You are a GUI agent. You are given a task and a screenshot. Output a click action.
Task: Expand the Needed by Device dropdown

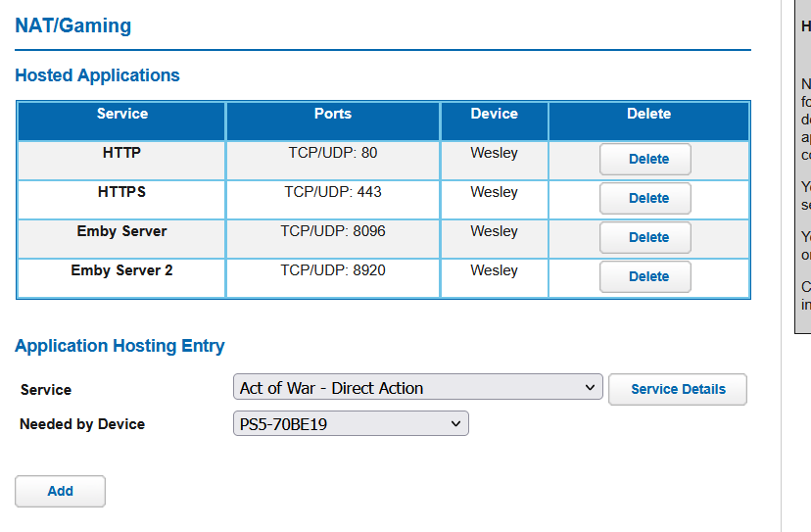tap(352, 423)
